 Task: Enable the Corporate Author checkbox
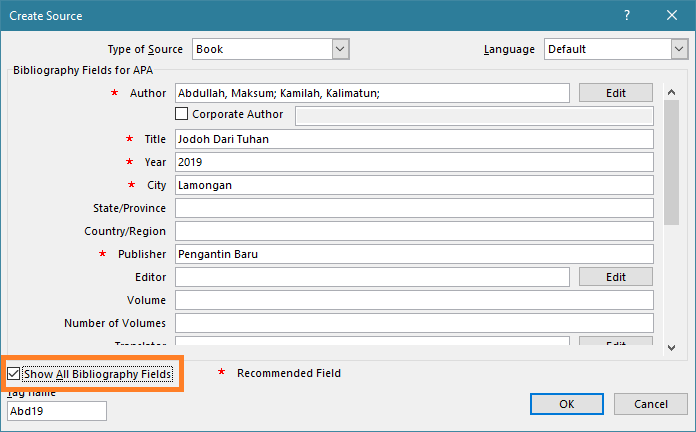(x=182, y=114)
